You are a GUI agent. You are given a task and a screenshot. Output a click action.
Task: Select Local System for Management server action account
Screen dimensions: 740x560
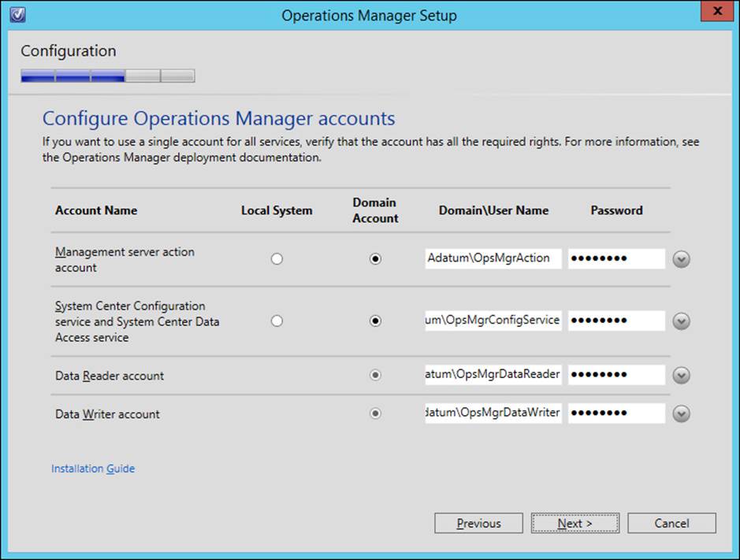(x=277, y=259)
